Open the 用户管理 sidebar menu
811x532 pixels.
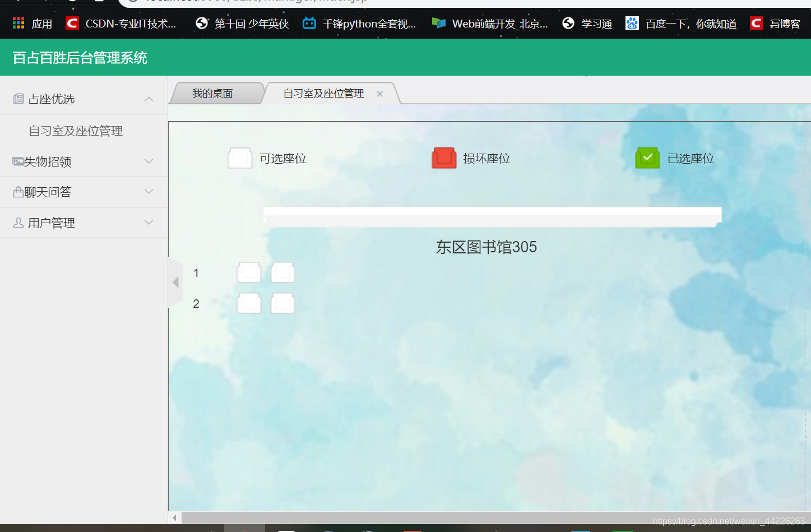tap(84, 223)
